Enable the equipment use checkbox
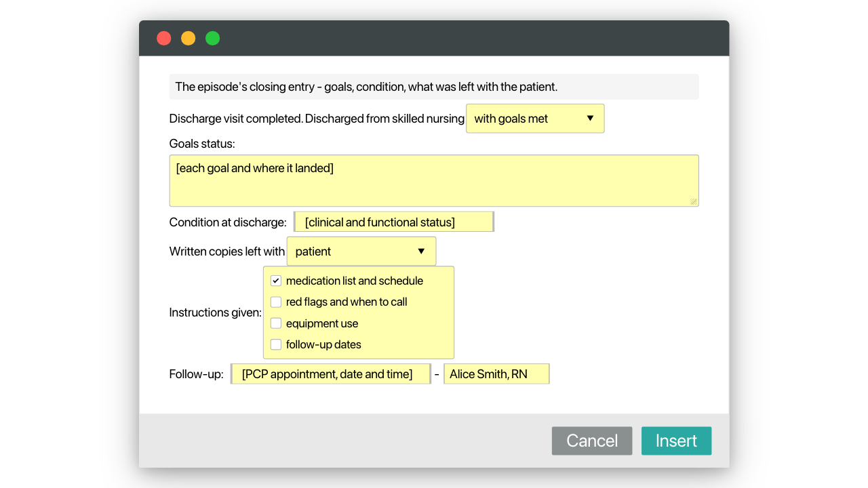 [276, 323]
